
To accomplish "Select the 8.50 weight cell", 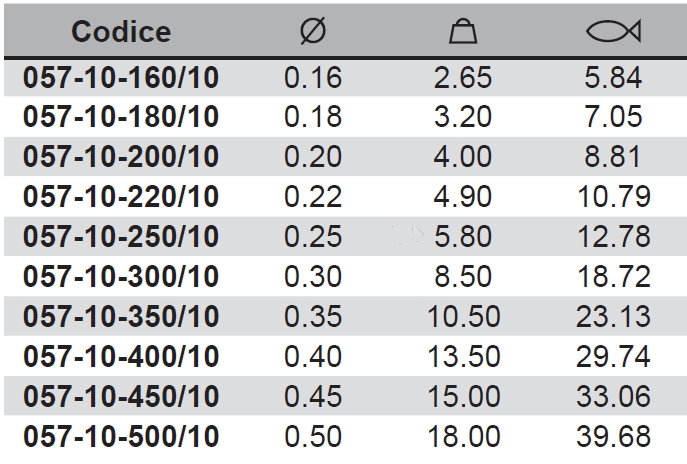I will pyautogui.click(x=462, y=277).
